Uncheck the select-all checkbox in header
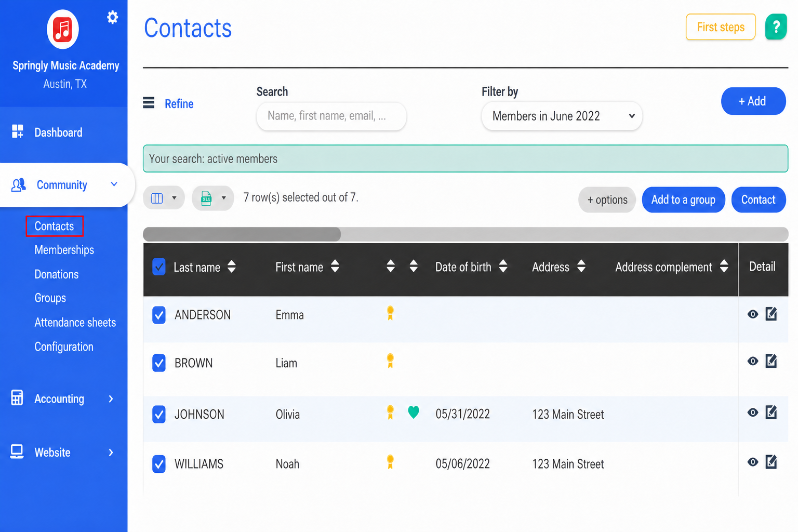The image size is (798, 532). click(159, 267)
